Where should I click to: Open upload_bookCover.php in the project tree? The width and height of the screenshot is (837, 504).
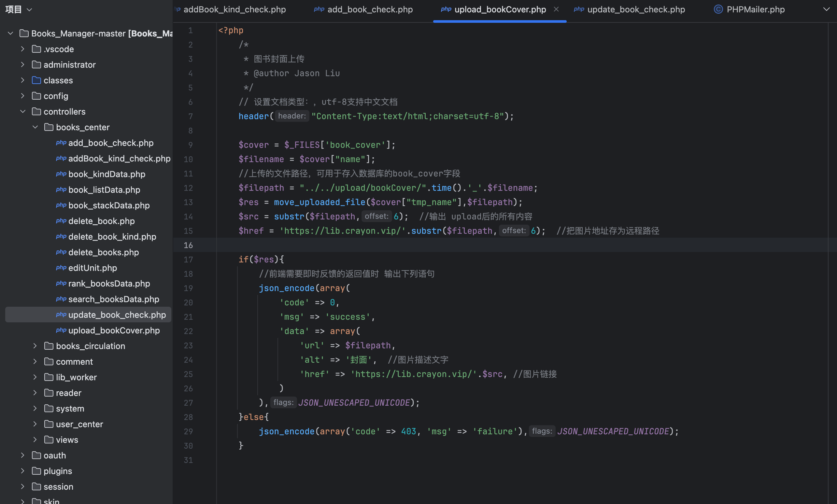click(x=114, y=330)
